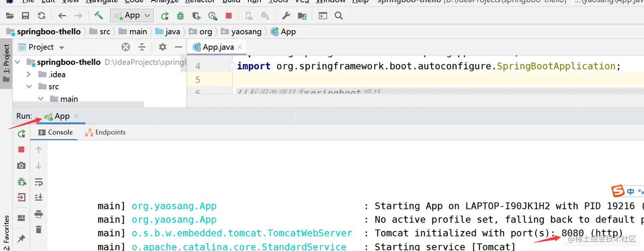Switch to the Endpoints tab
644x251 pixels.
tap(105, 132)
